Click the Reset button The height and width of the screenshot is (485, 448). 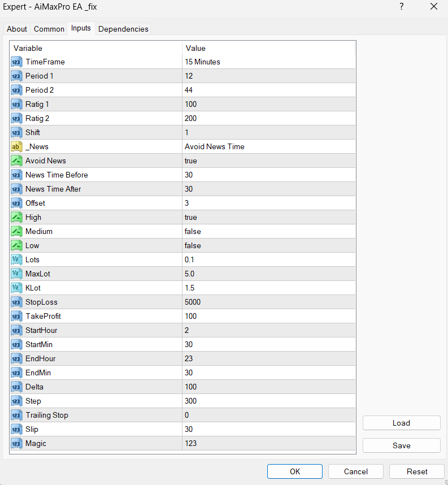click(417, 471)
